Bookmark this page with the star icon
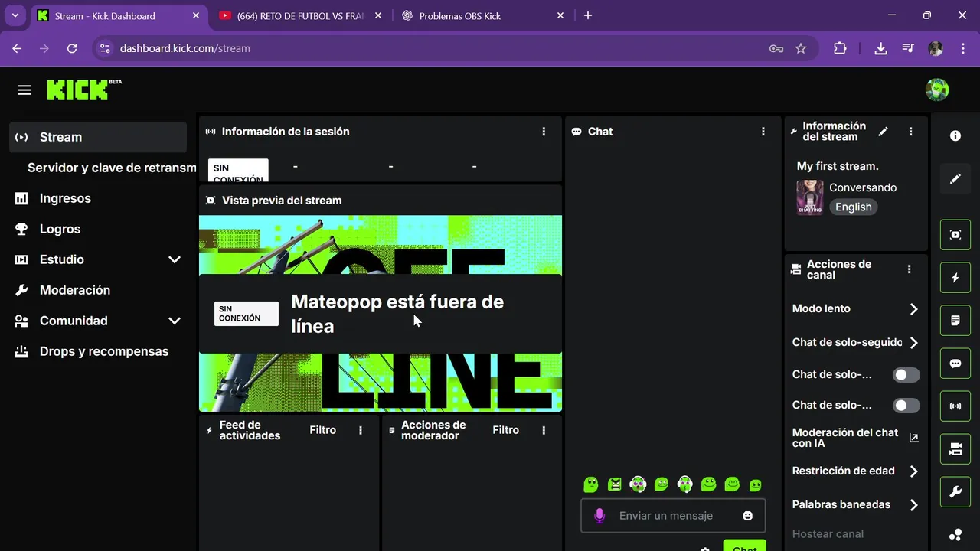The width and height of the screenshot is (980, 551). click(801, 48)
